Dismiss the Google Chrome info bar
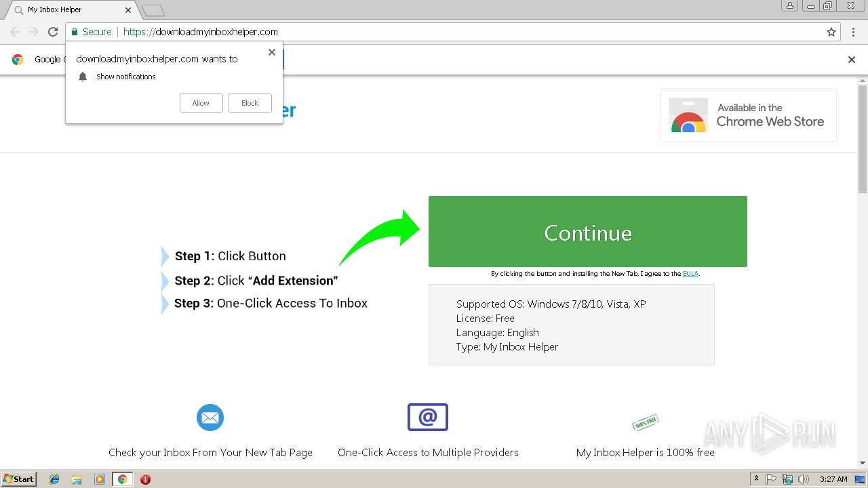 click(852, 60)
